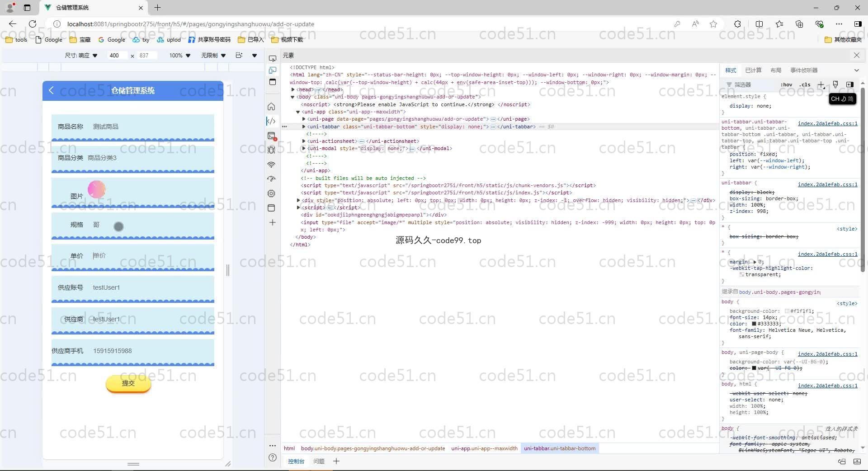Collapse the uni-app node
Viewport: 868px width, 471px height.
pos(298,112)
